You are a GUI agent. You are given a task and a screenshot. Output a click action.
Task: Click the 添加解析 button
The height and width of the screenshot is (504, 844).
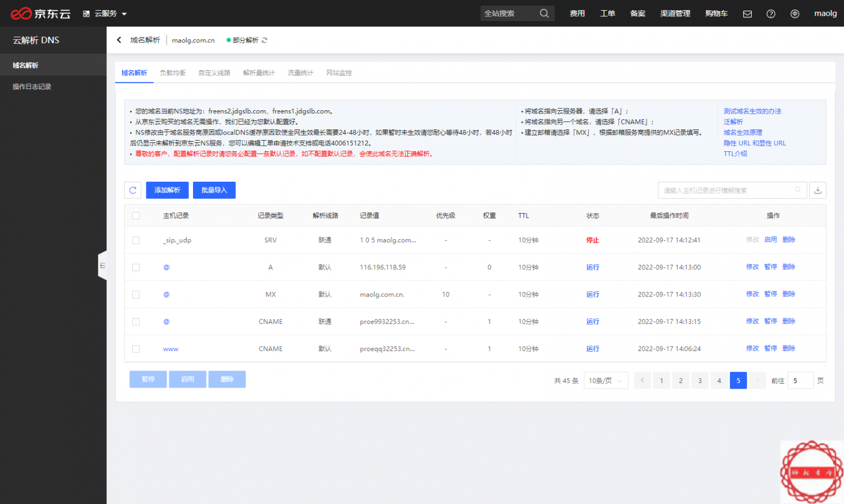pyautogui.click(x=167, y=190)
